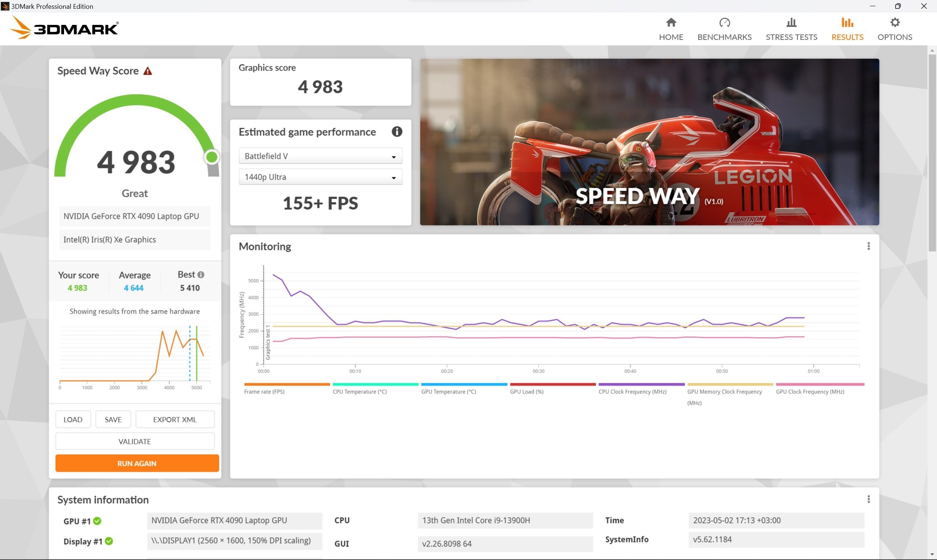Click the Speed Way banner image

649,142
